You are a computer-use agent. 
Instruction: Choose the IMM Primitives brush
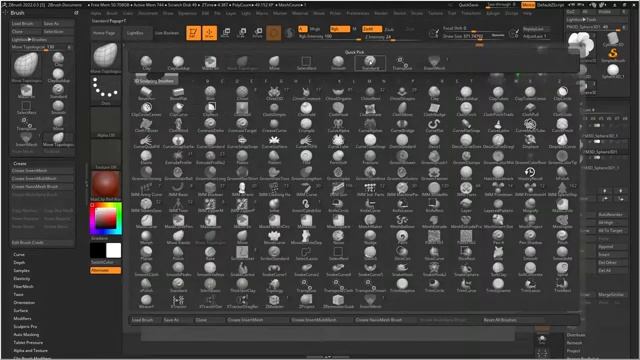click(498, 189)
